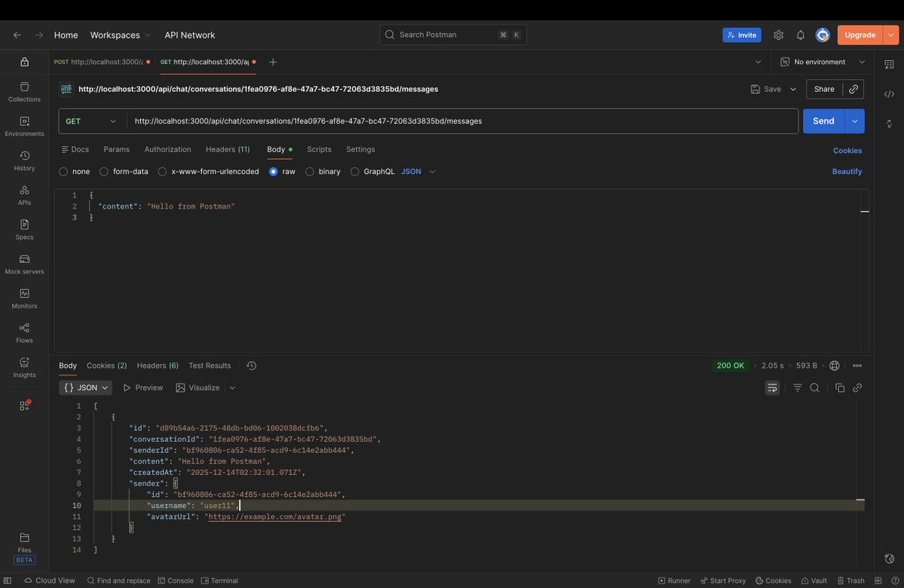The image size is (904, 588).
Task: Copy the response body to clipboard
Action: (839, 388)
